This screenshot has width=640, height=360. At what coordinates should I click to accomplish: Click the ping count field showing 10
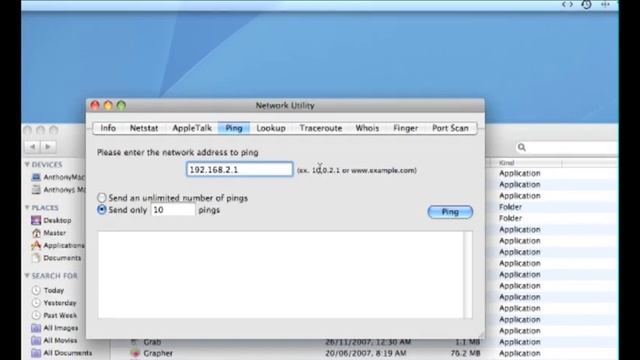point(173,210)
